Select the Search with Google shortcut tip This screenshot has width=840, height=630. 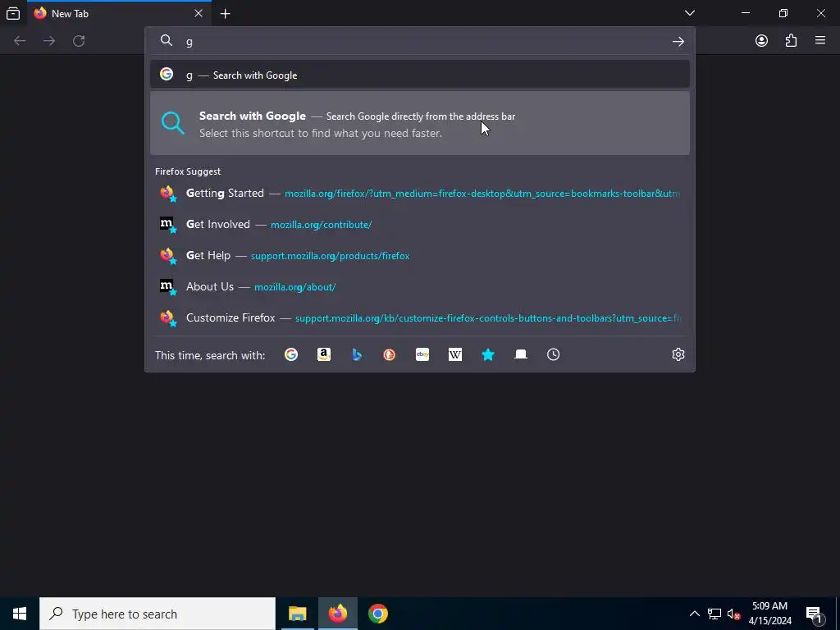point(420,123)
